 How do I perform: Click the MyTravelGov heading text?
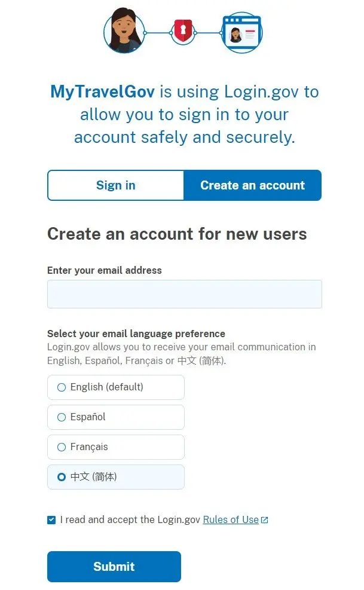tap(102, 91)
